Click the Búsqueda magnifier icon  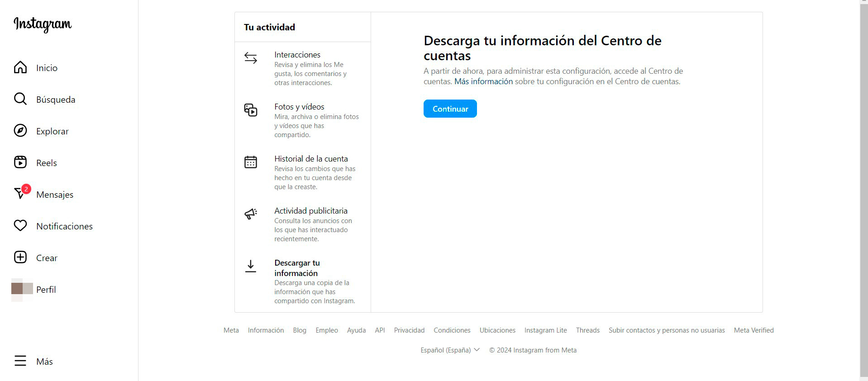point(20,99)
